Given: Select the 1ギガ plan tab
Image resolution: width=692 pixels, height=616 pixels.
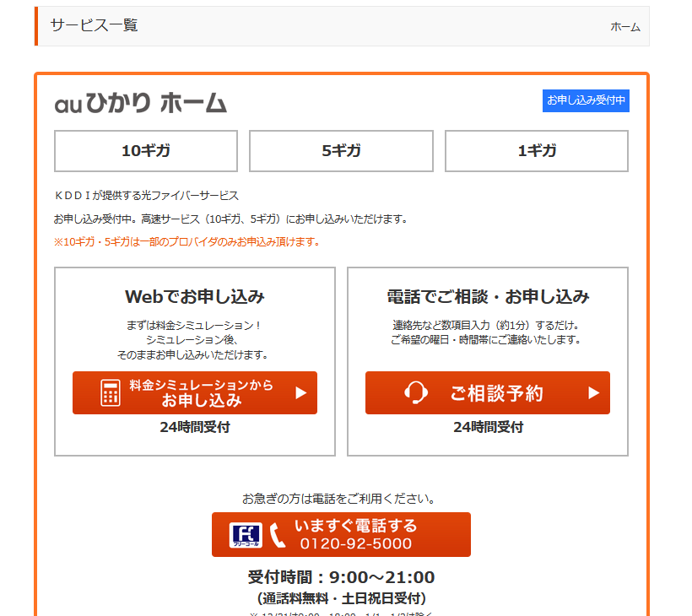Looking at the screenshot, I should click(537, 151).
